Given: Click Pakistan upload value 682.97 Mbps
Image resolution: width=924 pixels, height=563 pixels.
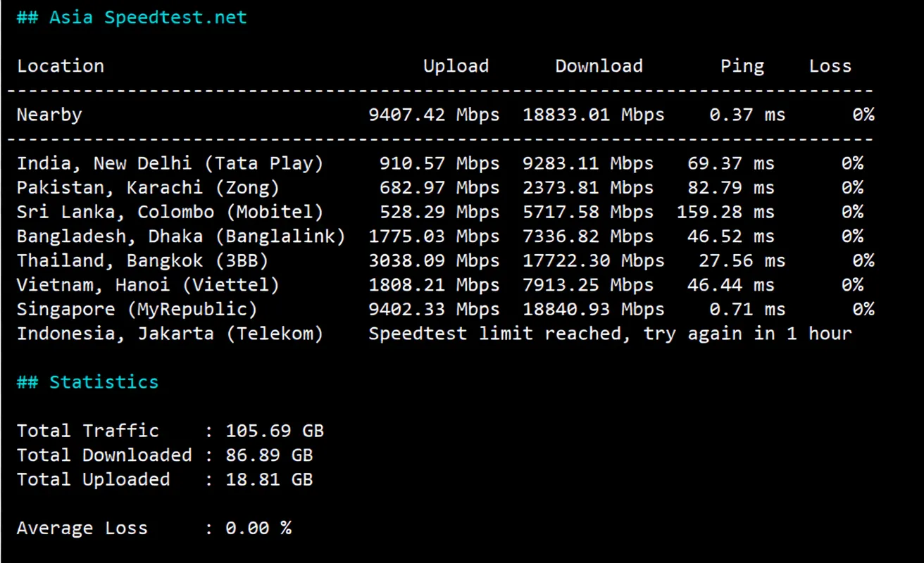Looking at the screenshot, I should tap(439, 188).
